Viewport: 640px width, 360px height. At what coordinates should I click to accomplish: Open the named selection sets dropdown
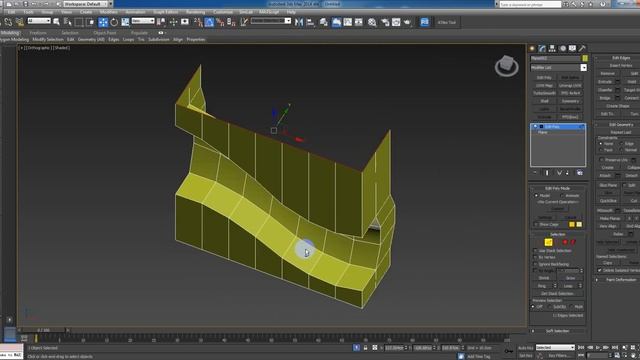click(271, 21)
